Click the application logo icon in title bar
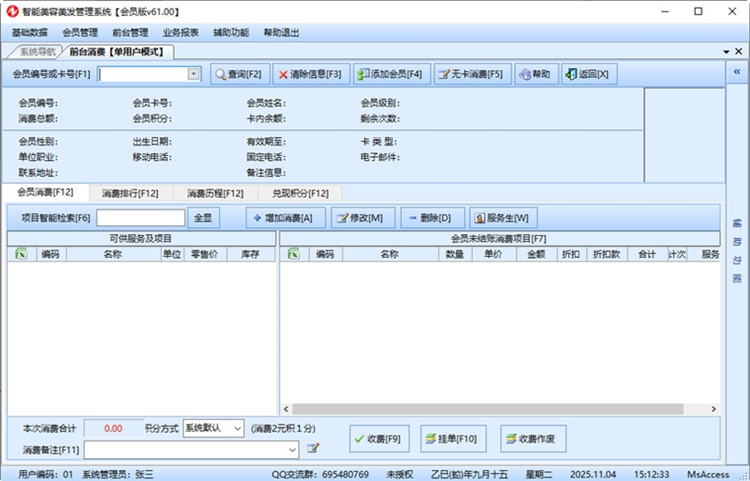This screenshot has height=481, width=750. coord(12,11)
